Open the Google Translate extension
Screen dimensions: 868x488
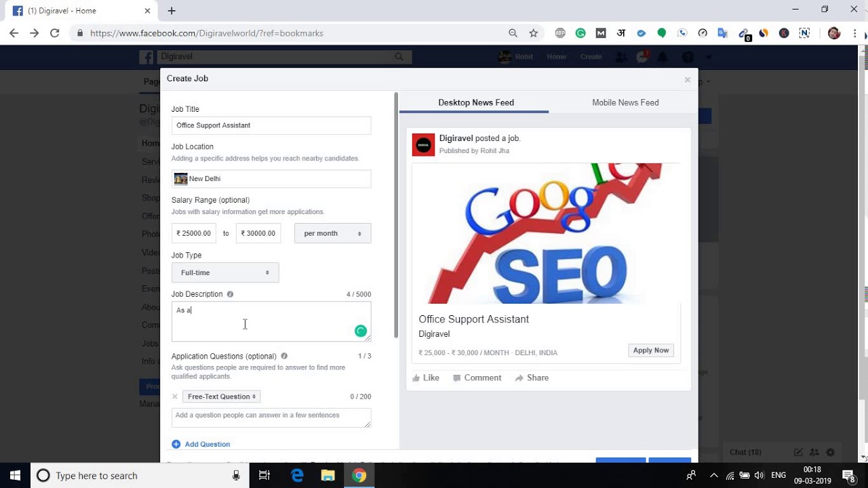723,33
